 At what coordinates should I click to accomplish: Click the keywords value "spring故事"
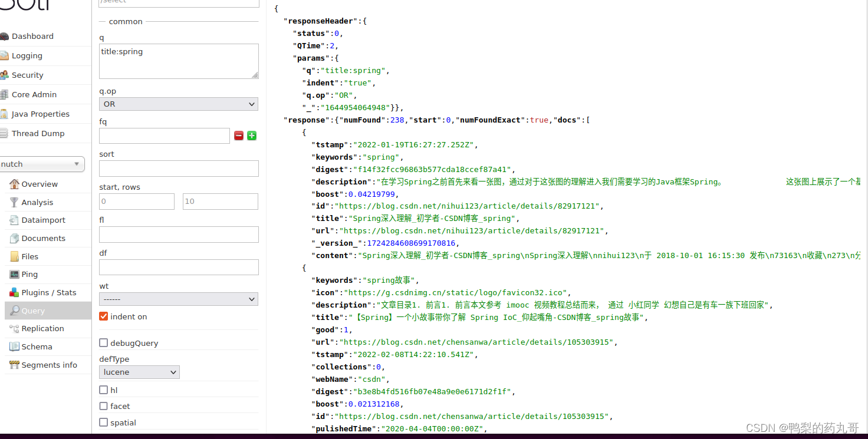[390, 280]
